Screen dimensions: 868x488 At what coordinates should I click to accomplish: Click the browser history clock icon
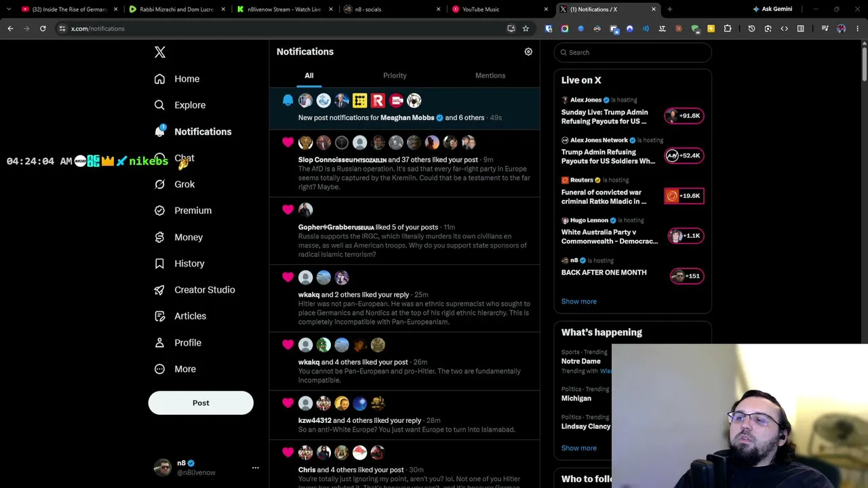click(x=751, y=28)
